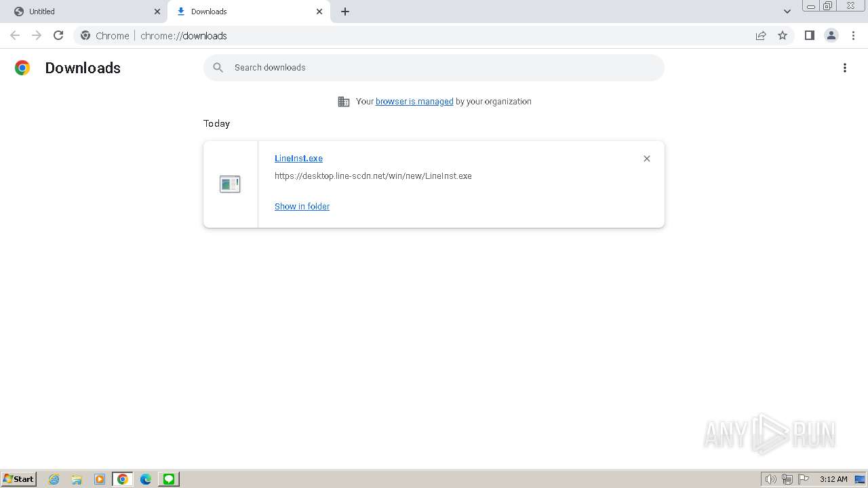Toggle the side panel icon
Image resolution: width=868 pixels, height=488 pixels.
pos(809,35)
